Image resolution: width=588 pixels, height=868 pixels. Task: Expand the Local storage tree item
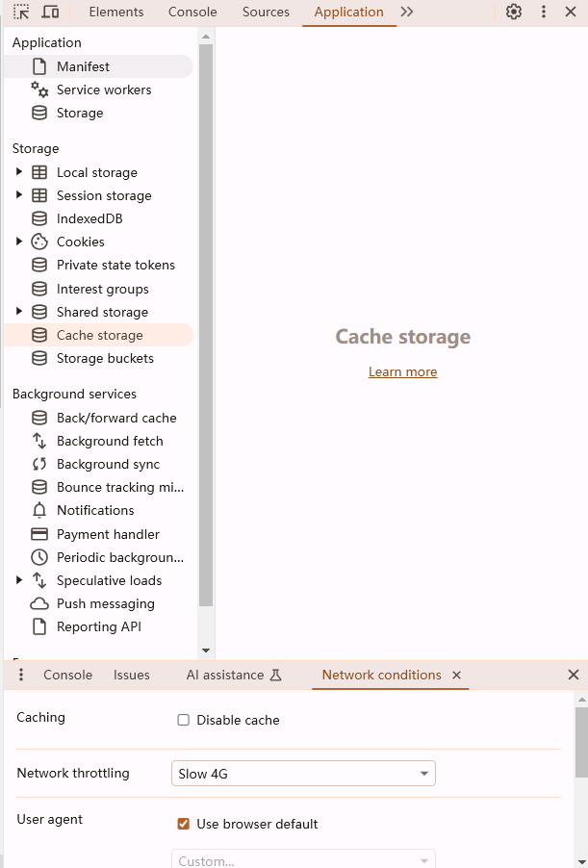(x=19, y=172)
